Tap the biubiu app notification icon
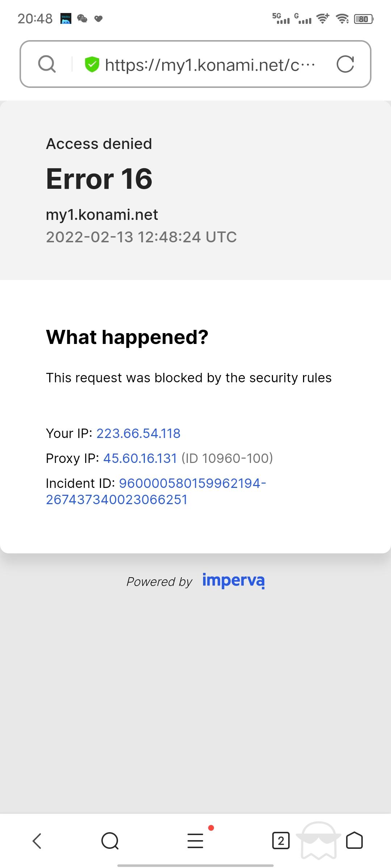Image resolution: width=391 pixels, height=868 pixels. 66,18
